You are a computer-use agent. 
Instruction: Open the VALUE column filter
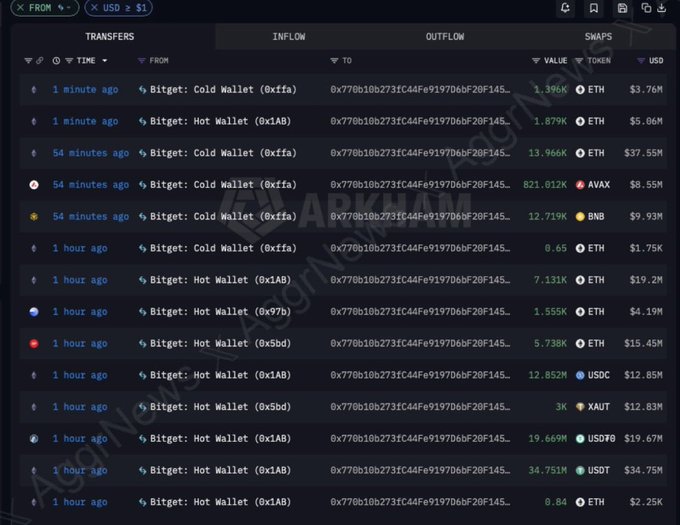[x=536, y=61]
